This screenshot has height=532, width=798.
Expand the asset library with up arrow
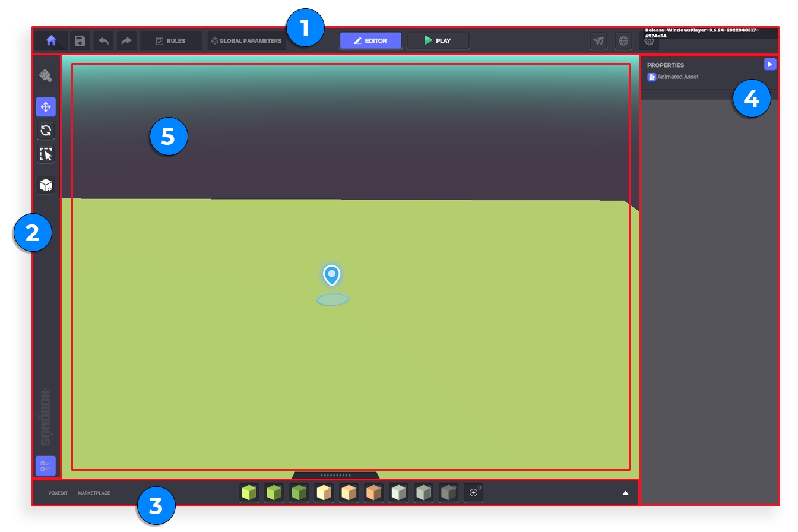625,493
